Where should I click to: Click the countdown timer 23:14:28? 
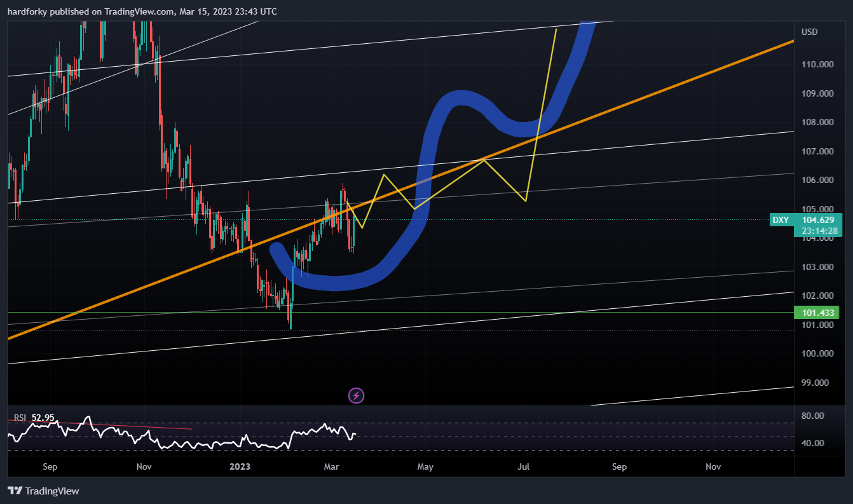point(819,231)
